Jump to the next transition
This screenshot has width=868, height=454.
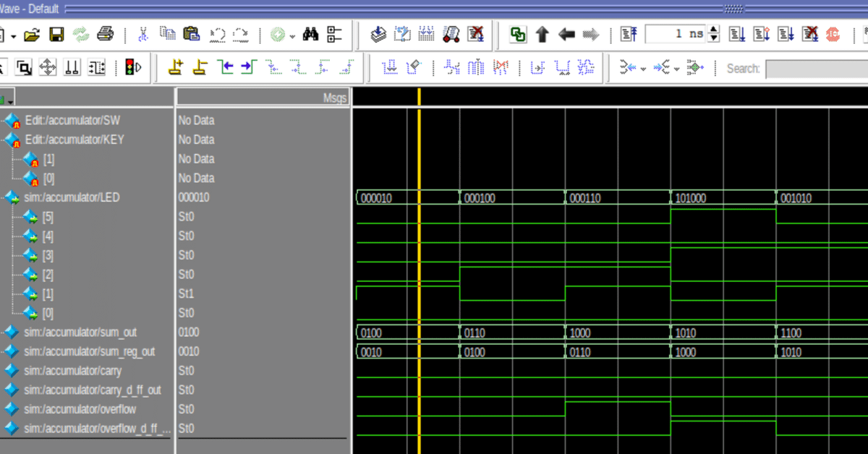click(x=249, y=68)
